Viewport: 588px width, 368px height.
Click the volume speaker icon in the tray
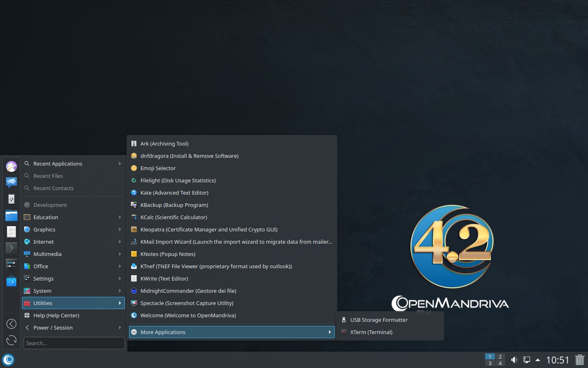pyautogui.click(x=514, y=360)
